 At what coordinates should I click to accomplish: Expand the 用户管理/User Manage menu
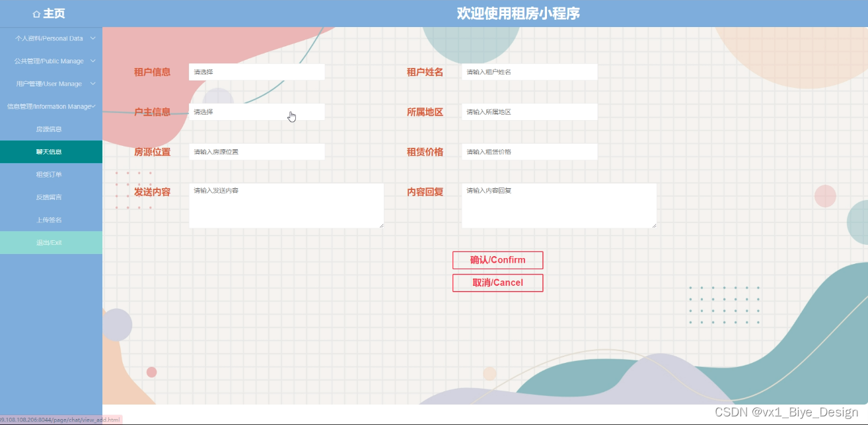click(51, 83)
